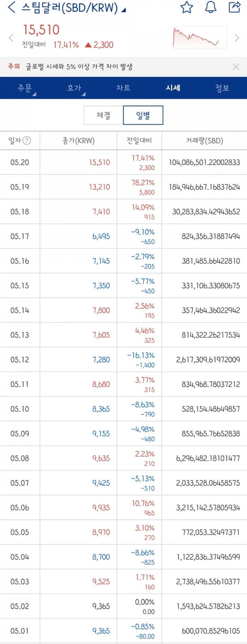Tap the back arrow icon
This screenshot has height=644, width=247.
(12, 7)
